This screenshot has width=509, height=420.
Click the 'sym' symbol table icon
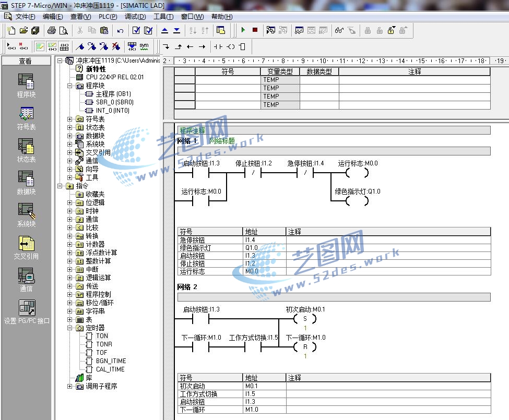144,47
